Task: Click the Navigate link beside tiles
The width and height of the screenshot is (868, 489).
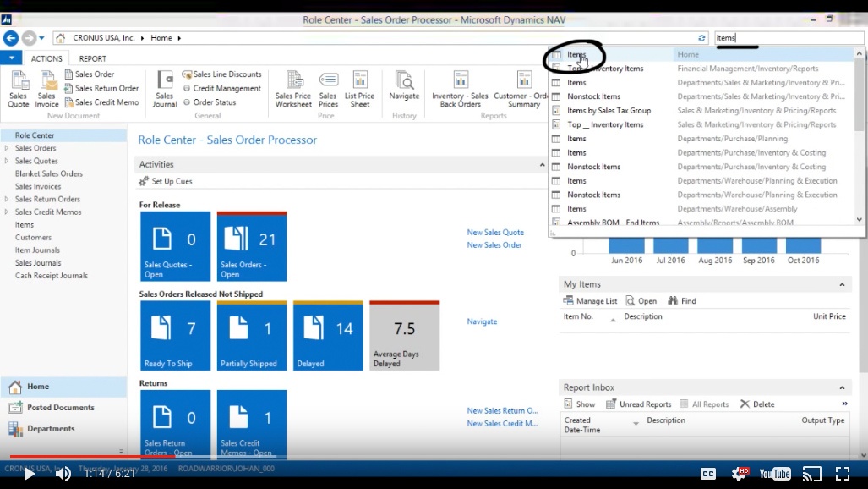Action: (482, 321)
